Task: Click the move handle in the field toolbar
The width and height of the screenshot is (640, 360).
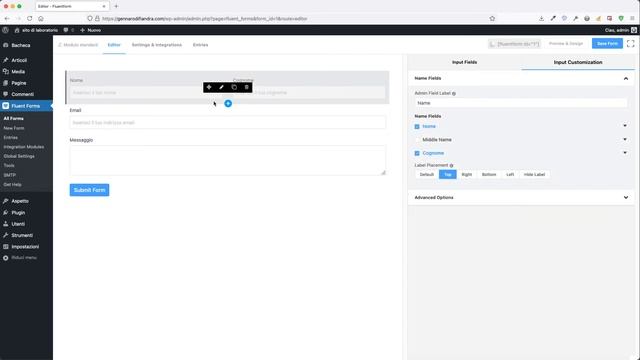Action: tap(209, 87)
